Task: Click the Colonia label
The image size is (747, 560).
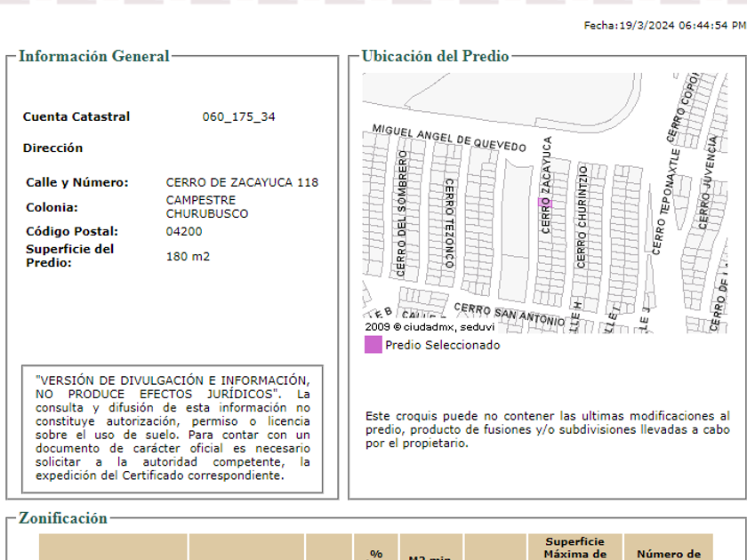Action: pos(52,207)
